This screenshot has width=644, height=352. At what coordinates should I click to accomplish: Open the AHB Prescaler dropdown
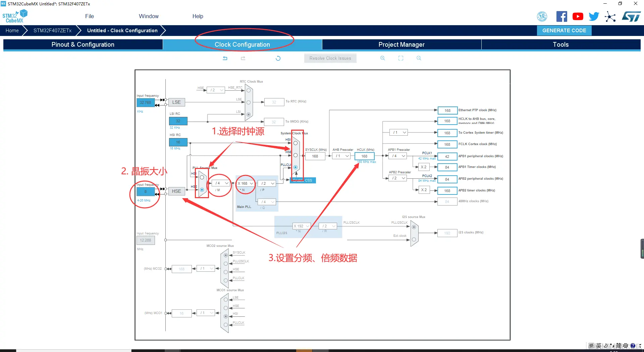coord(341,156)
